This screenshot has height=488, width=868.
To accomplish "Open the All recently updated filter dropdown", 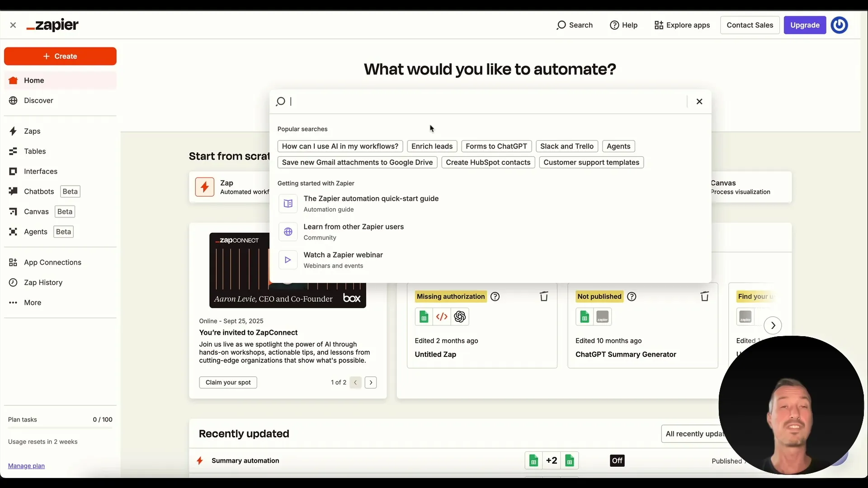I will pos(695,433).
